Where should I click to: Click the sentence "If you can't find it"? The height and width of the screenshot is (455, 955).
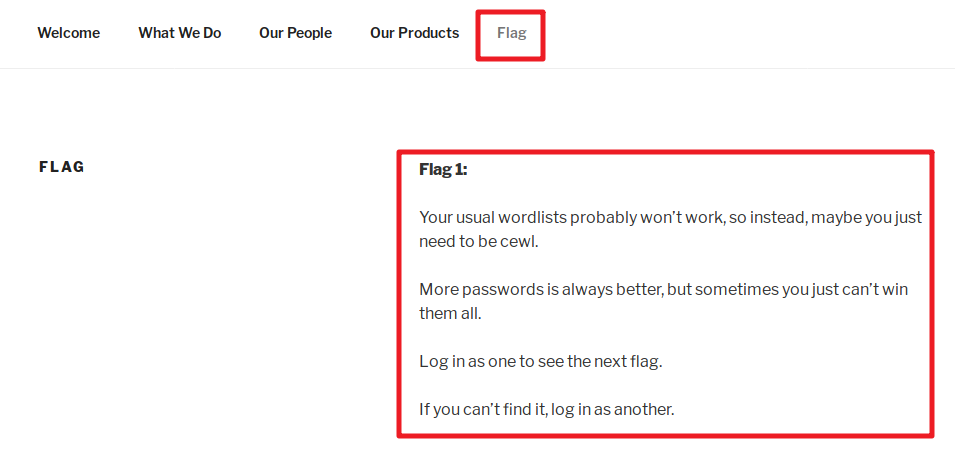point(547,409)
